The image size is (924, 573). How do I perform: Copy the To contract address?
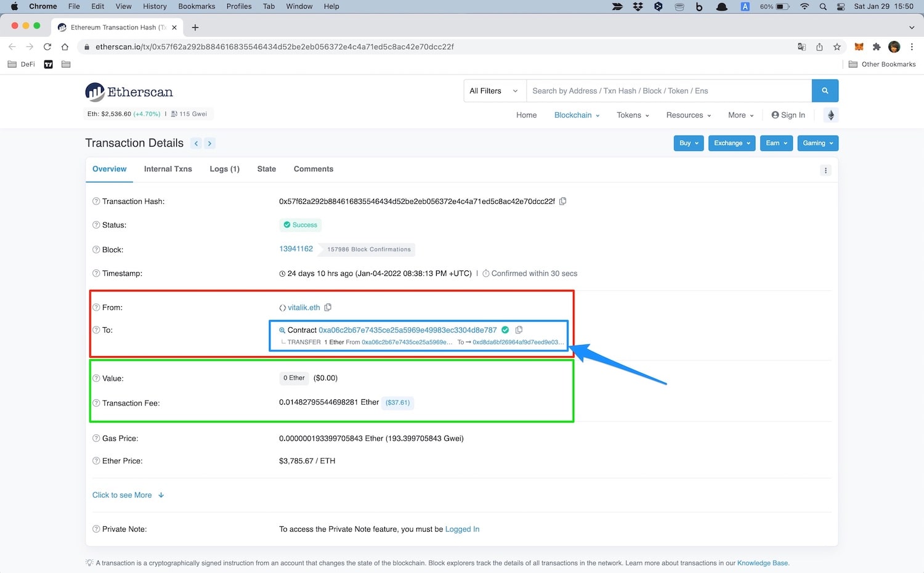pyautogui.click(x=519, y=330)
